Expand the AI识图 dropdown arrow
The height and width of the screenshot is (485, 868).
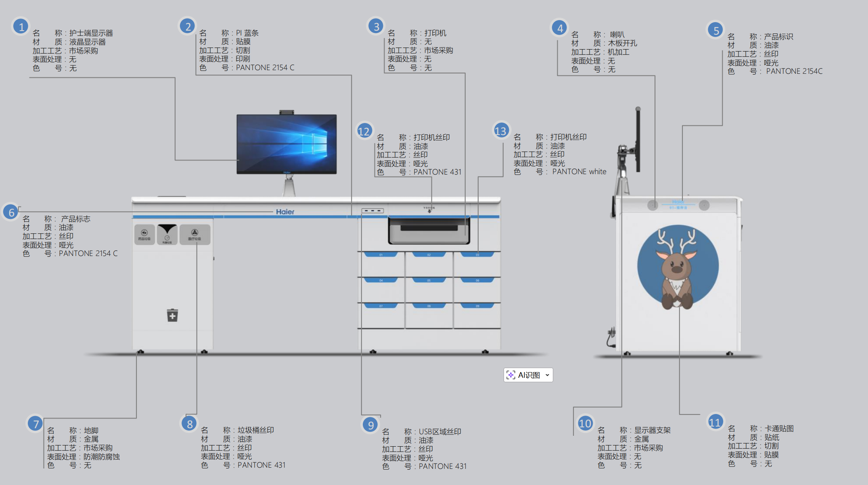(547, 375)
